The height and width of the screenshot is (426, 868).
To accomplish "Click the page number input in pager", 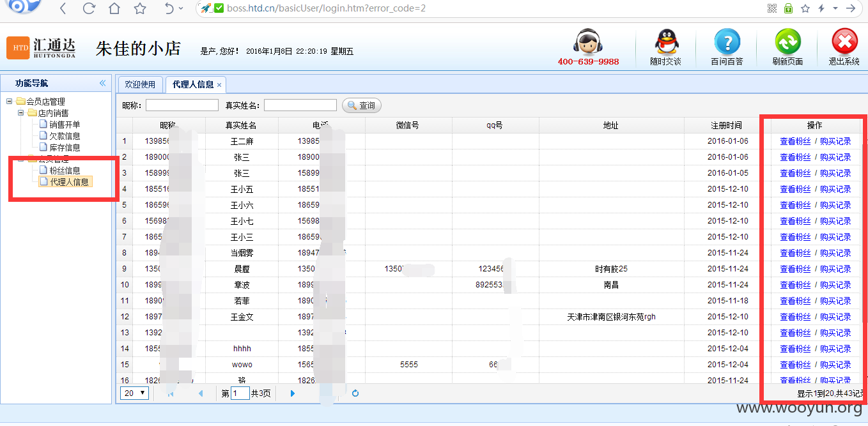I will tap(240, 393).
